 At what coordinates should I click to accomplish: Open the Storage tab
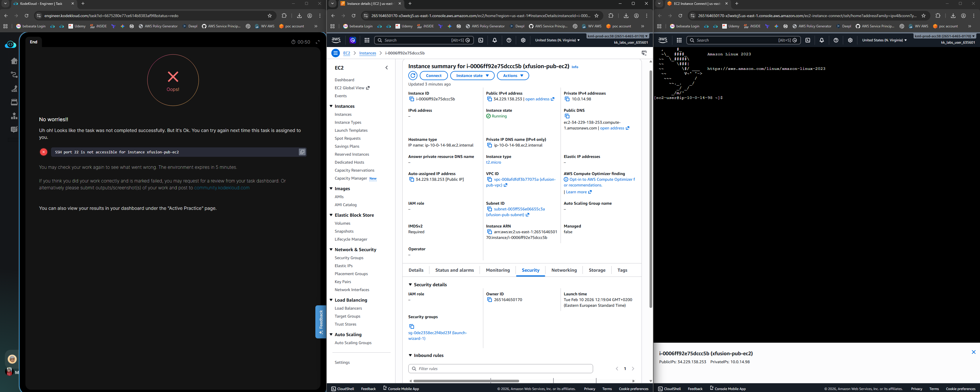point(596,270)
